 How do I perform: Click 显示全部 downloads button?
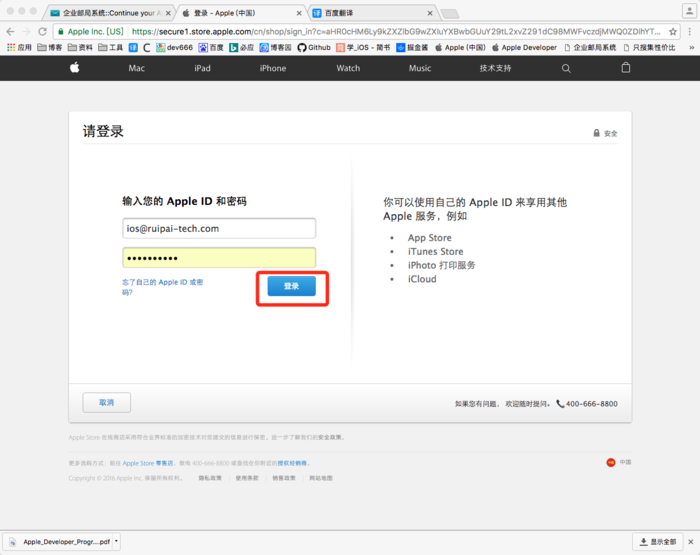(658, 542)
